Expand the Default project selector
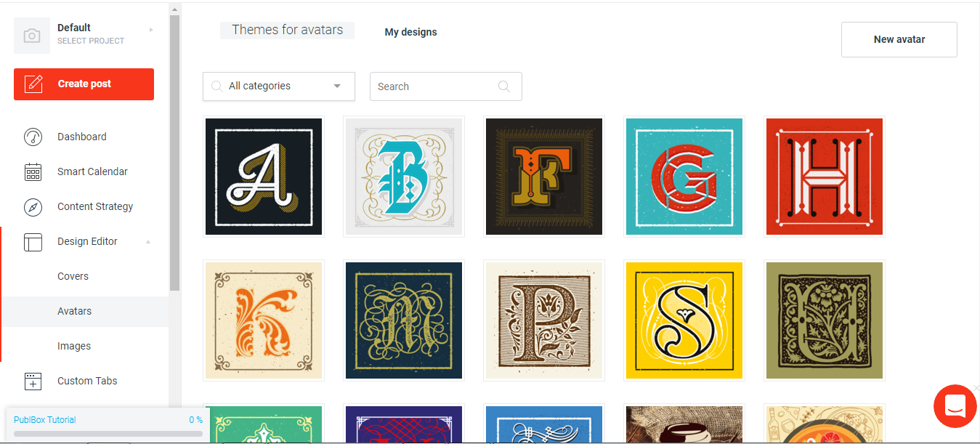Viewport: 980px width, 444px height. 151,30
